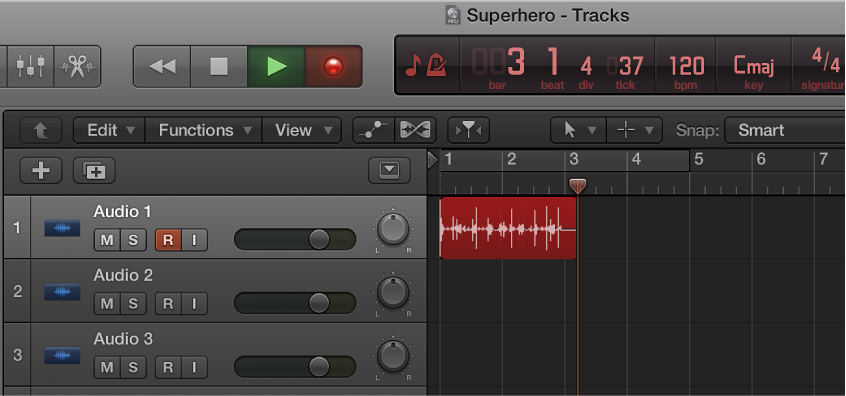The height and width of the screenshot is (396, 846).
Task: Open the Functions menu
Action: (x=203, y=130)
